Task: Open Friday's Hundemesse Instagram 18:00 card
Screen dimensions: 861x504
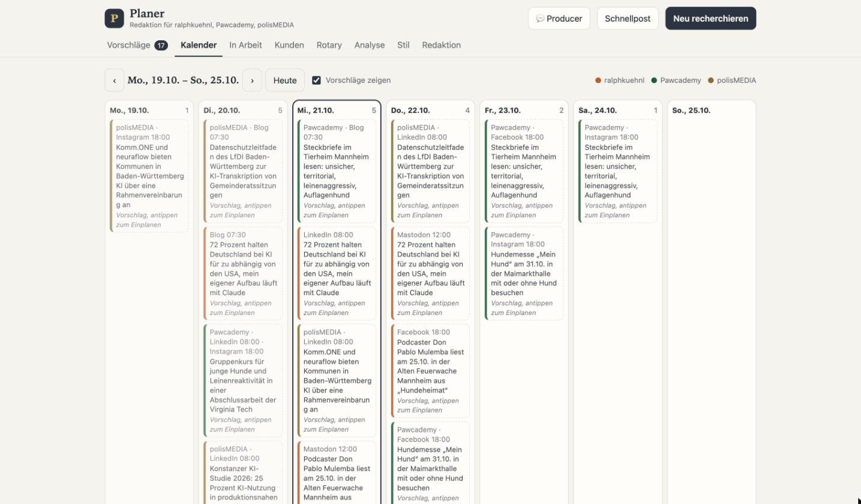Action: tap(524, 274)
